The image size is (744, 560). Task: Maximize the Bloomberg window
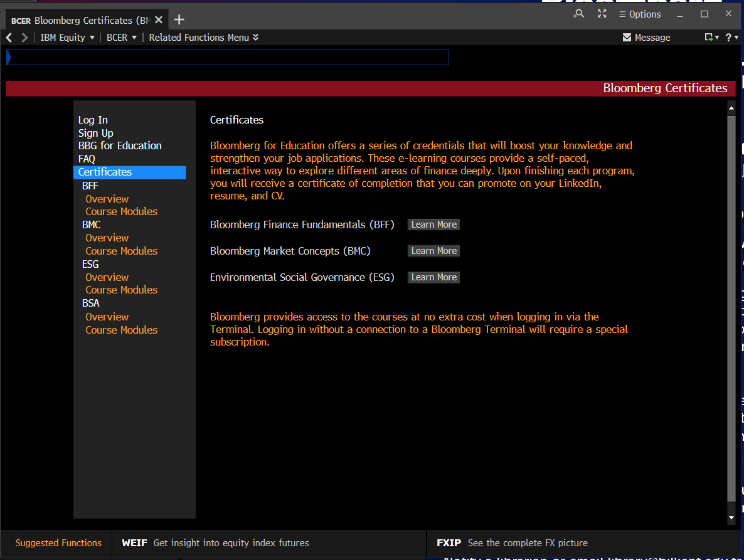(x=704, y=14)
